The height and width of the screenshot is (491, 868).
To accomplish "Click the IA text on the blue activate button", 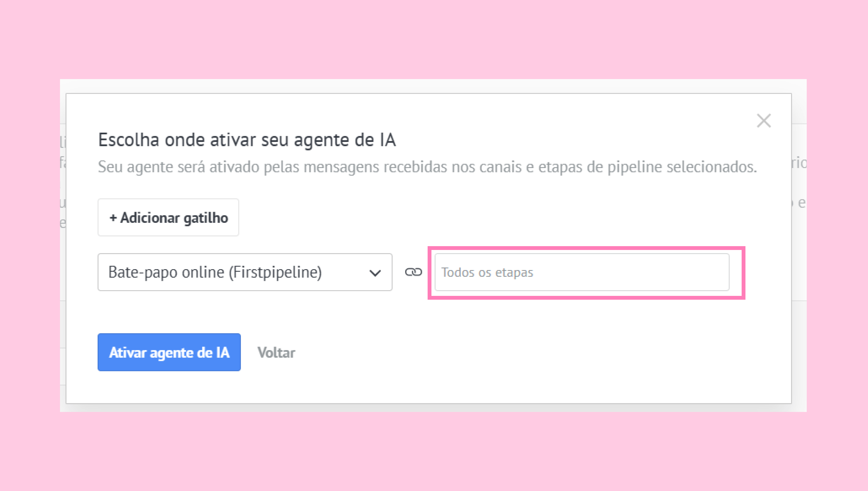I will point(223,353).
